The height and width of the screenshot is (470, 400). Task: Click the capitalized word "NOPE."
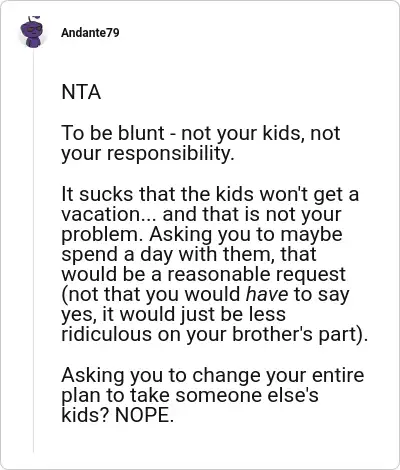pyautogui.click(x=144, y=415)
